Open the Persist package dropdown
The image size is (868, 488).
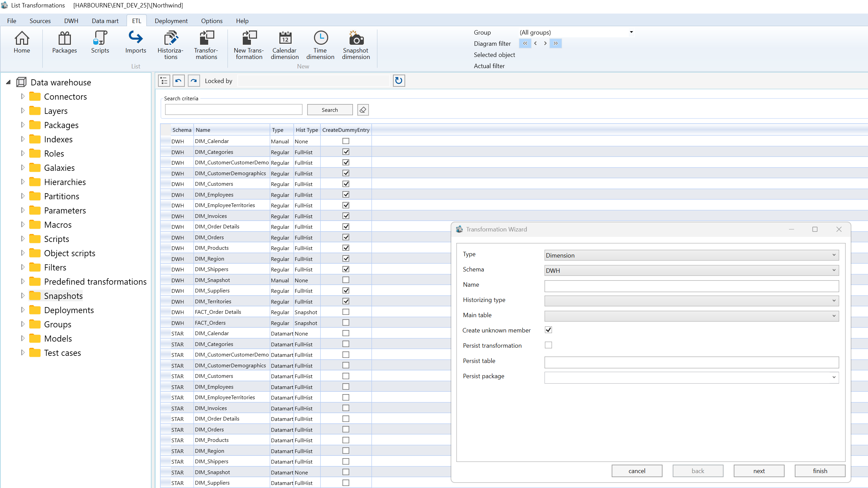(x=692, y=378)
